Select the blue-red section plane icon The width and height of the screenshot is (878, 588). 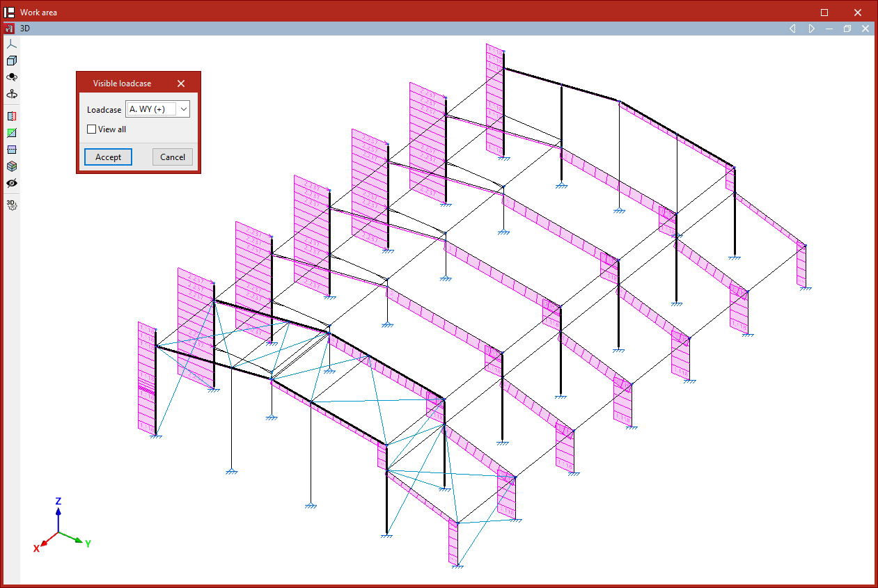tap(11, 116)
